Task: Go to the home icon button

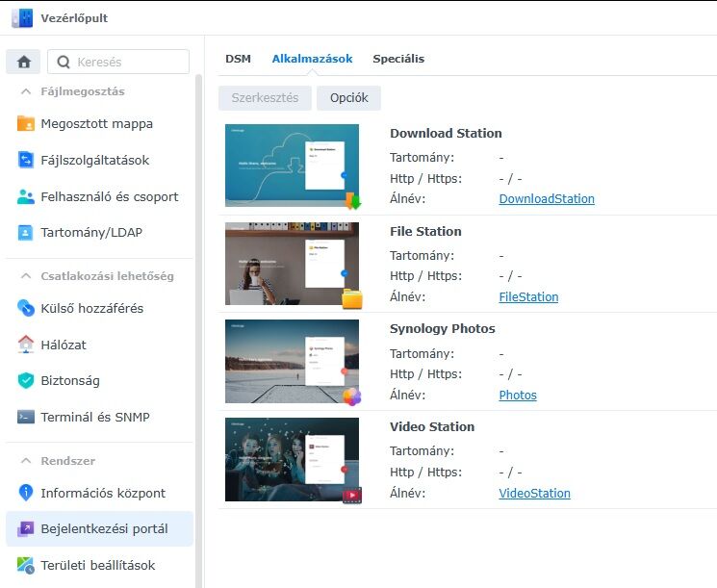Action: coord(23,62)
